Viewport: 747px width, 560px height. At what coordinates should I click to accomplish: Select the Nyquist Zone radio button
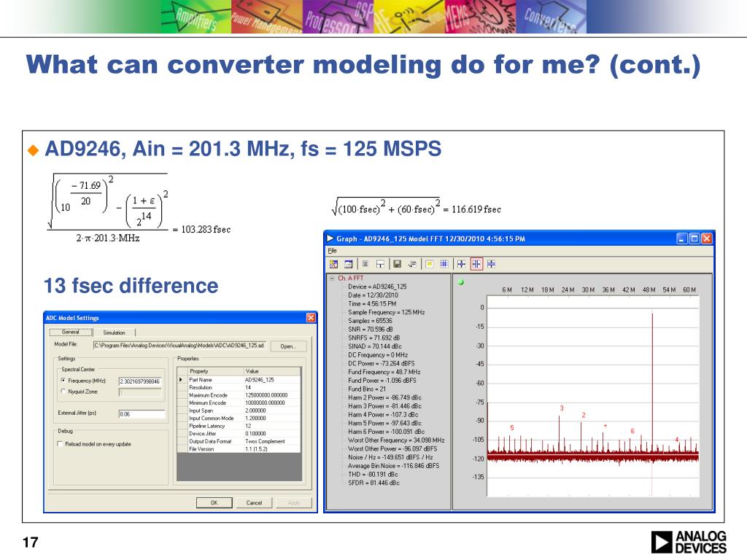pyautogui.click(x=63, y=392)
